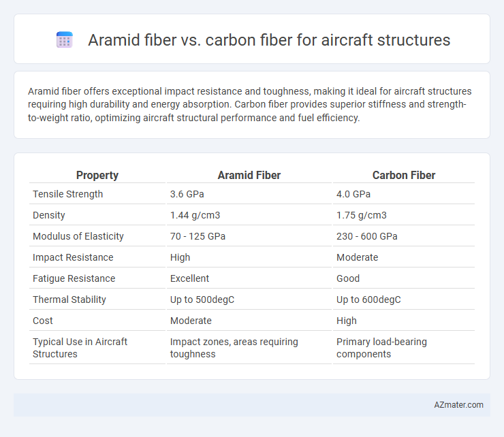The image size is (504, 437).
Task: Select the 'Thermal Stability' label
Action: [69, 300]
